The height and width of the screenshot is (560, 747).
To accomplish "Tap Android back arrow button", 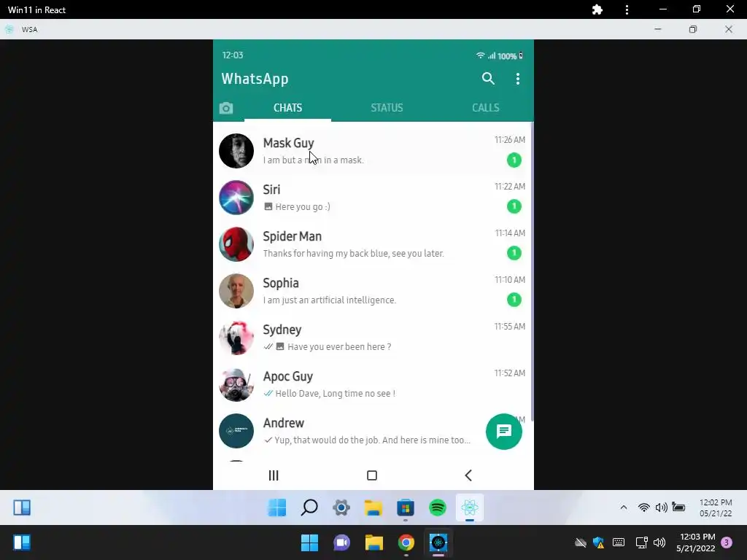I will [x=468, y=475].
